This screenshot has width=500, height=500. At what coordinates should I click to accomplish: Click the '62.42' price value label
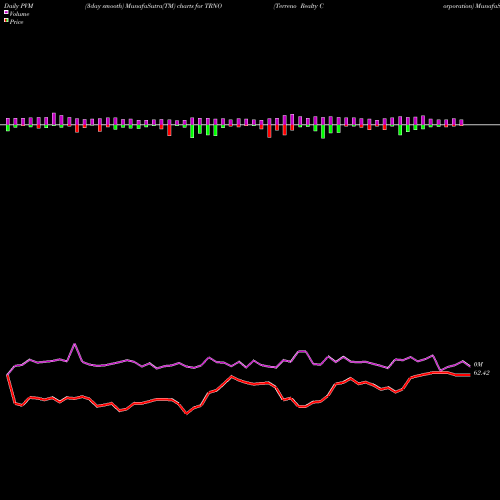click(x=481, y=373)
